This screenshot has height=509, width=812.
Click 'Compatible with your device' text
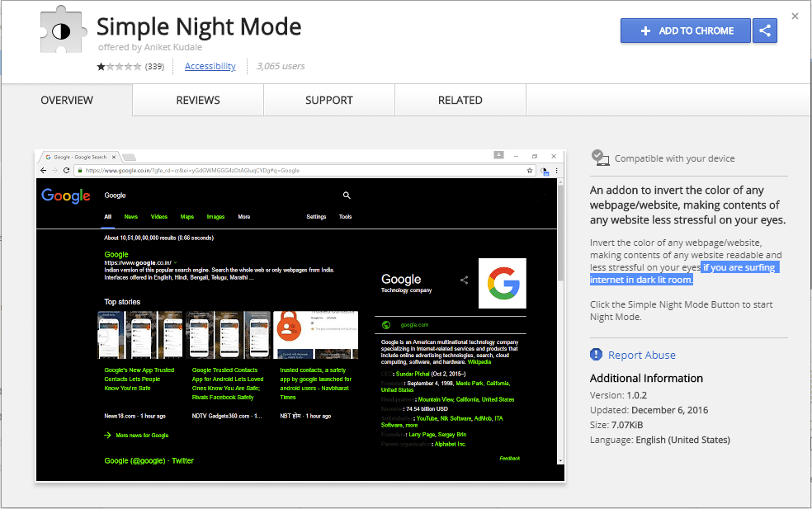tap(674, 158)
